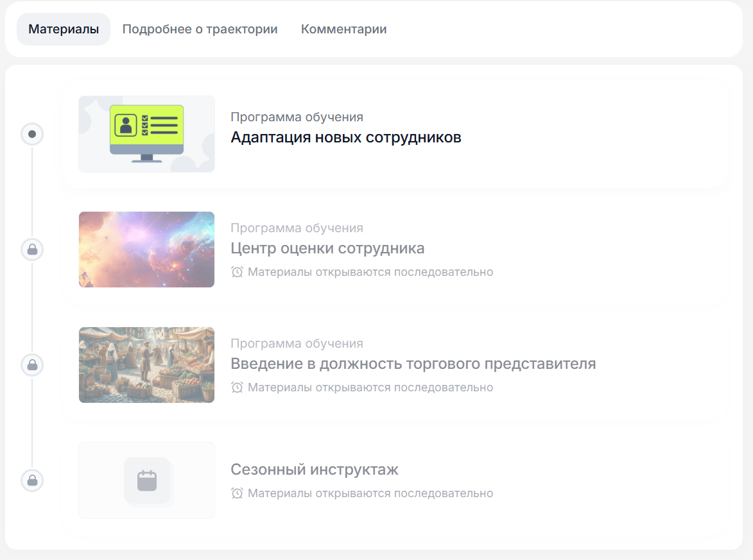Viewport: 753px width, 560px height.
Task: Click Материалы открываются последовательно under Сезонный инструктаж
Action: coord(370,493)
